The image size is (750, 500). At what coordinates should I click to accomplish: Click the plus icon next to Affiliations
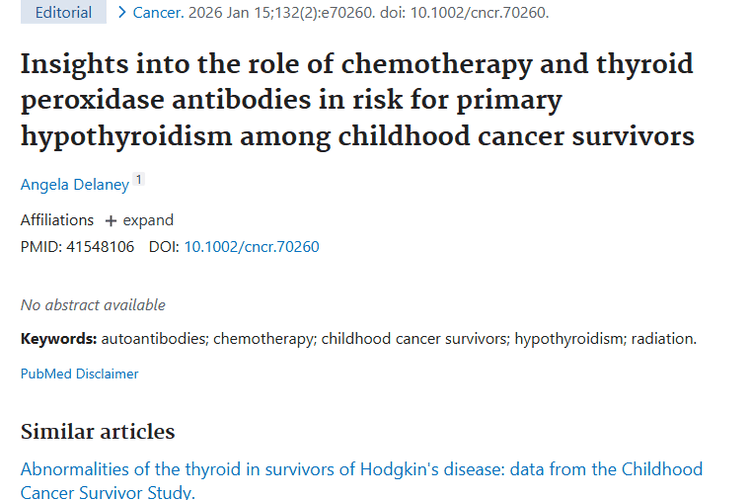coord(111,220)
